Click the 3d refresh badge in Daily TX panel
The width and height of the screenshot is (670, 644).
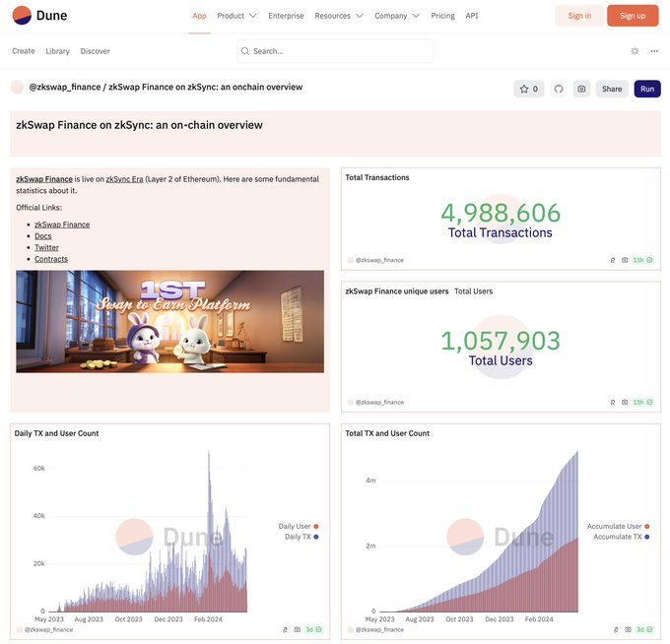[x=313, y=630]
